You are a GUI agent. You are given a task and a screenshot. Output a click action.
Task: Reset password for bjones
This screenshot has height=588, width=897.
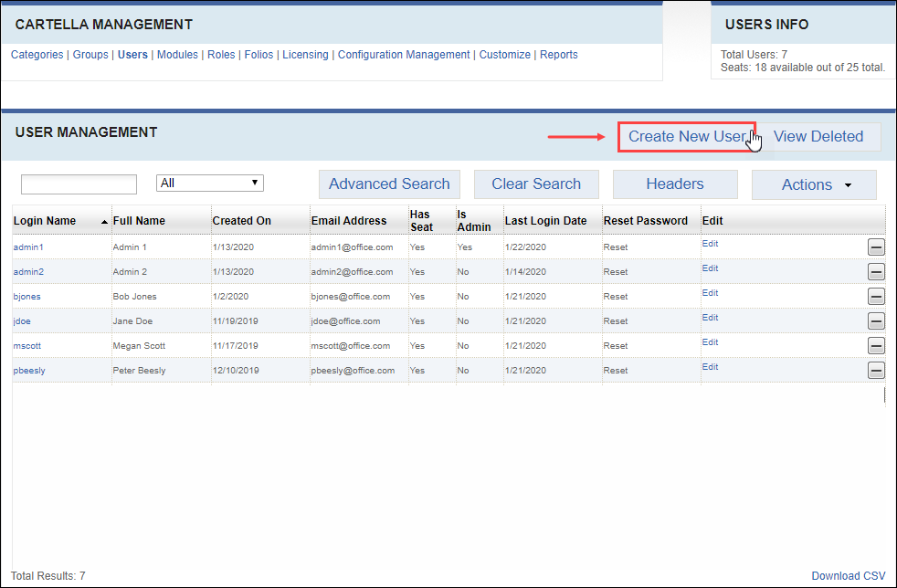(616, 297)
